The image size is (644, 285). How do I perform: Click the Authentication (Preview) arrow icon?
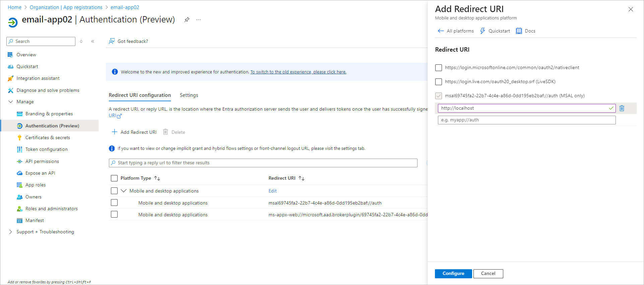pos(20,126)
